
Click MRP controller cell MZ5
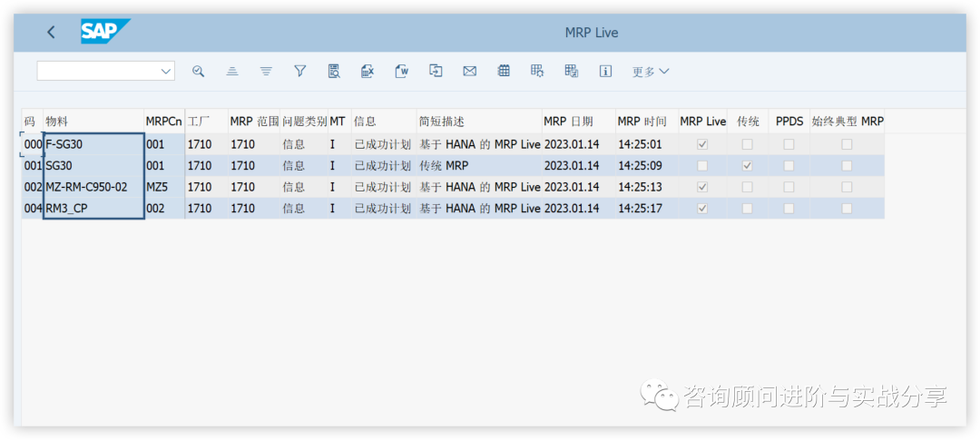[x=164, y=187]
